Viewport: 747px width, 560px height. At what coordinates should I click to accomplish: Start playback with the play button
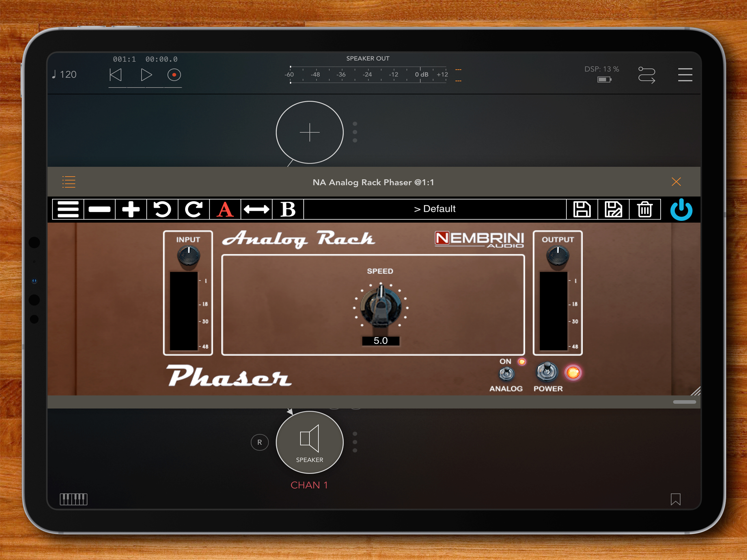(x=146, y=75)
